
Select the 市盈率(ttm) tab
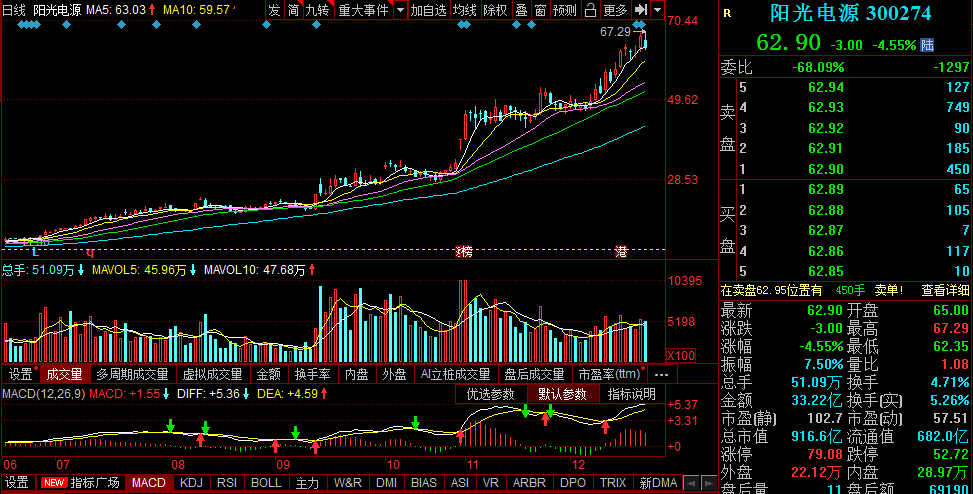pyautogui.click(x=609, y=374)
